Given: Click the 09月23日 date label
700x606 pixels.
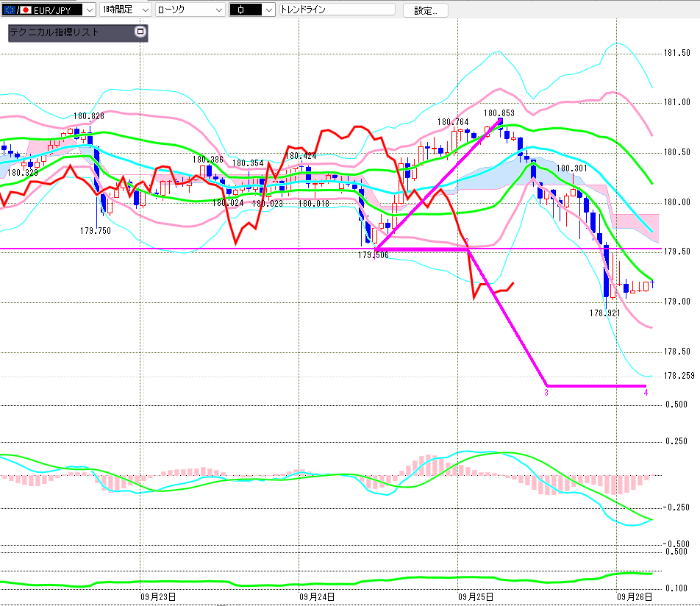Looking at the screenshot, I should [158, 597].
